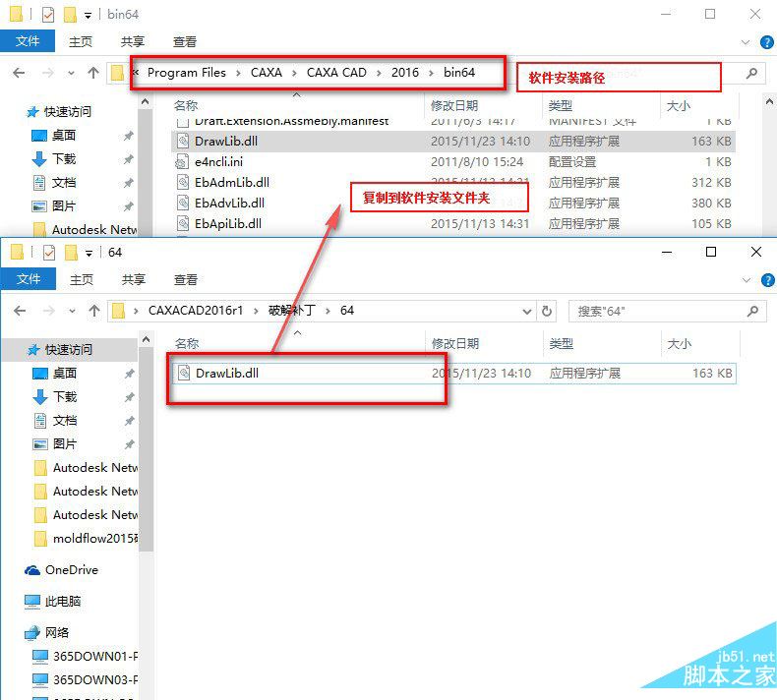
Task: Click the Help icon in the bin64 window
Action: pos(766,42)
